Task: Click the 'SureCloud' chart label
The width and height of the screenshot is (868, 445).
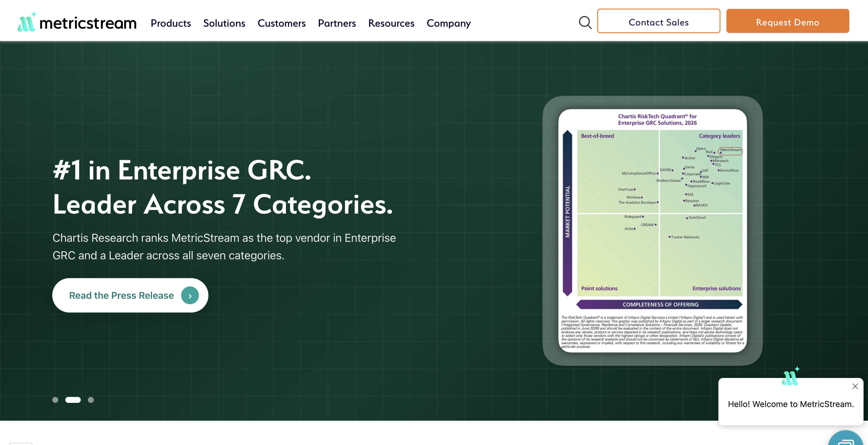Action: 697,217
